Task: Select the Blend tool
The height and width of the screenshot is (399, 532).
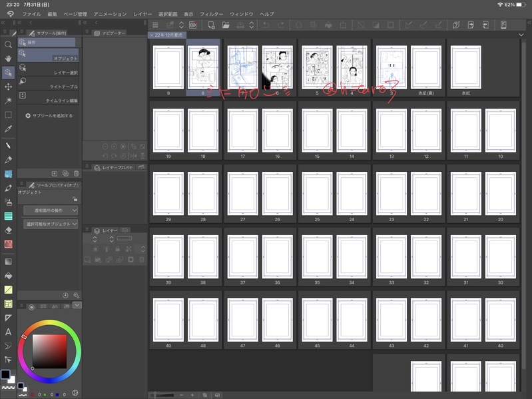Action: (x=8, y=244)
